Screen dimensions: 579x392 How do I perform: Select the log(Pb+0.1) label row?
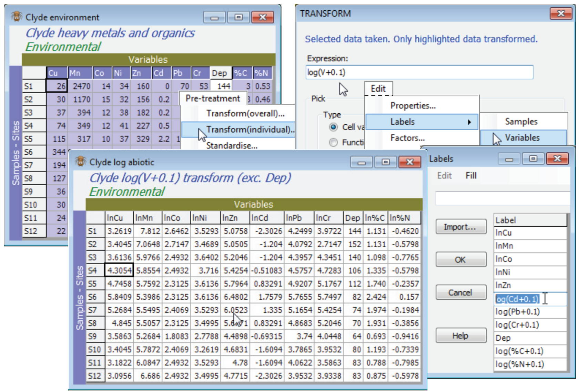(x=530, y=312)
